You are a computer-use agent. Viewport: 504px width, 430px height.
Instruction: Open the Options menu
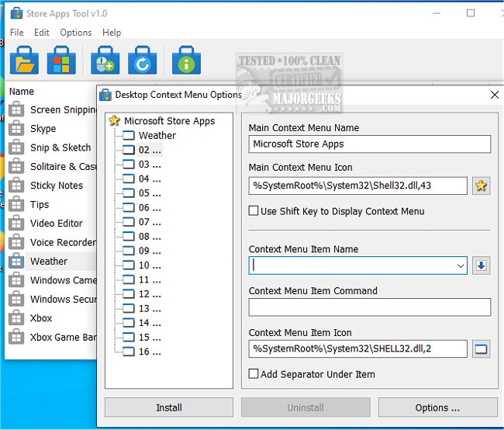[x=76, y=33]
